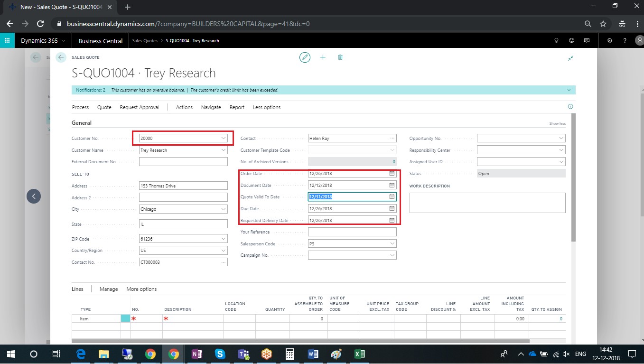Open Excel from the taskbar

tap(359, 354)
